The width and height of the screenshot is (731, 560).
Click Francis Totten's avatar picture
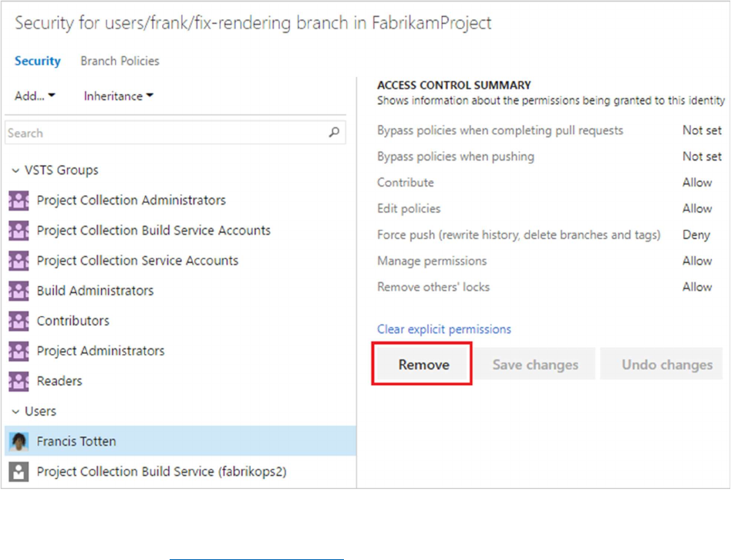[x=19, y=442]
